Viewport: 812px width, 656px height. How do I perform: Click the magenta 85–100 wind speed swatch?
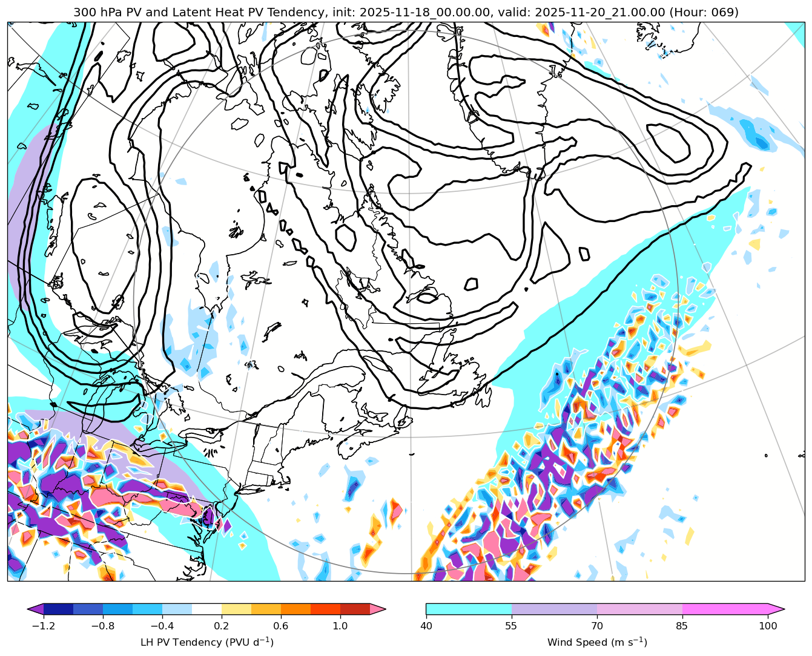pyautogui.click(x=725, y=609)
